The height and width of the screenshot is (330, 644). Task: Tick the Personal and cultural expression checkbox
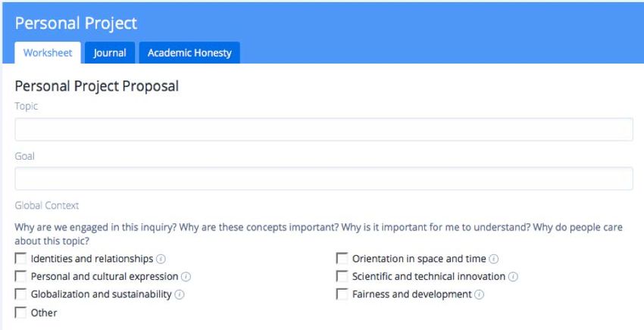[x=20, y=276]
